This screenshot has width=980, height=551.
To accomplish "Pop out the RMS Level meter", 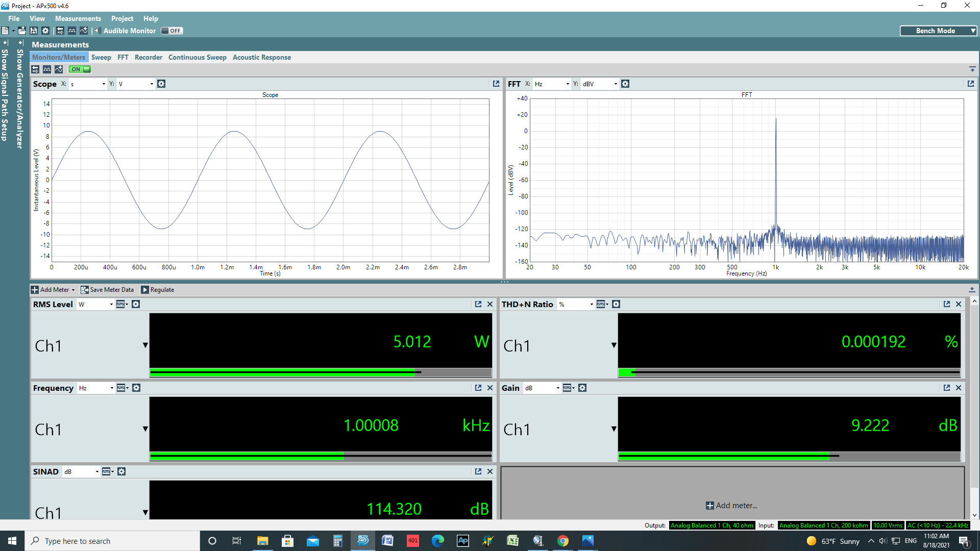I will pos(478,304).
